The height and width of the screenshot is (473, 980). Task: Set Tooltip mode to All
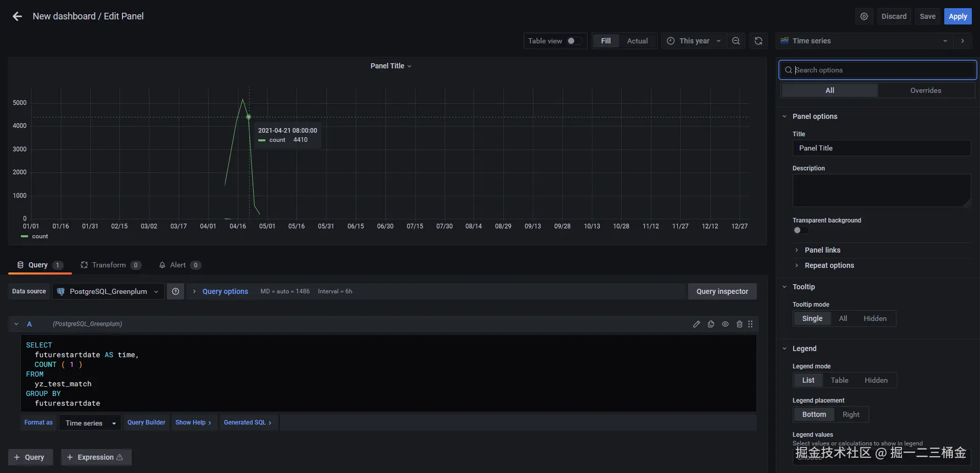pyautogui.click(x=843, y=318)
